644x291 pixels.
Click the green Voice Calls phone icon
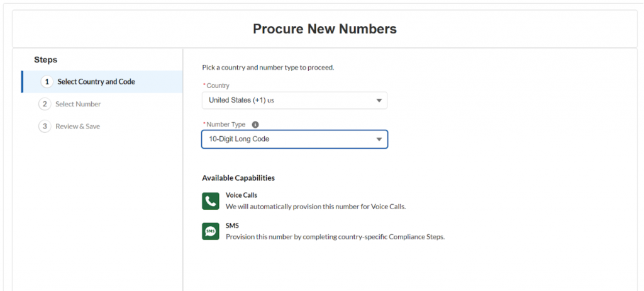point(211,201)
